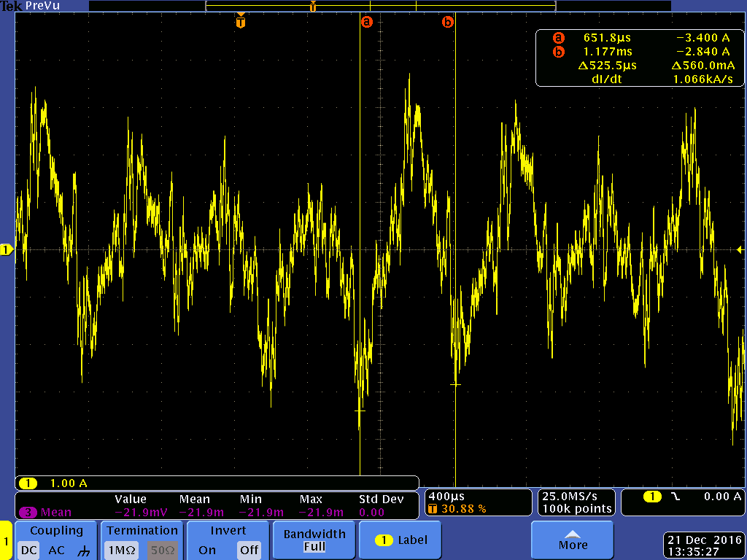This screenshot has height=560, width=747.
Task: Select AC coupling
Action: tap(56, 550)
